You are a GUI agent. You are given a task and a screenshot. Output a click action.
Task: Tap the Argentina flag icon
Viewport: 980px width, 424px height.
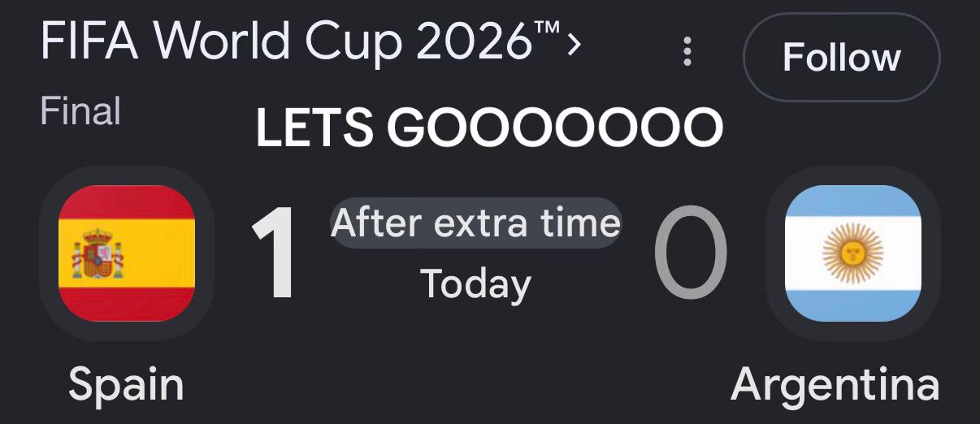[x=852, y=253]
